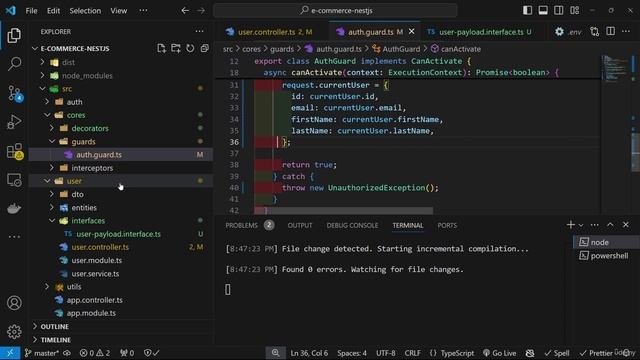
Task: Open the Search view in activity bar
Action: tap(14, 64)
